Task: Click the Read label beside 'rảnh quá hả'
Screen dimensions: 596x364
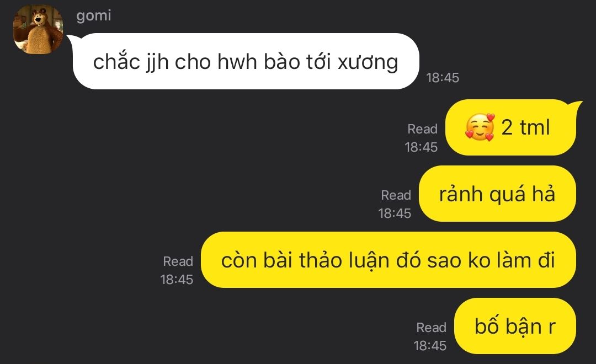Action: point(396,195)
